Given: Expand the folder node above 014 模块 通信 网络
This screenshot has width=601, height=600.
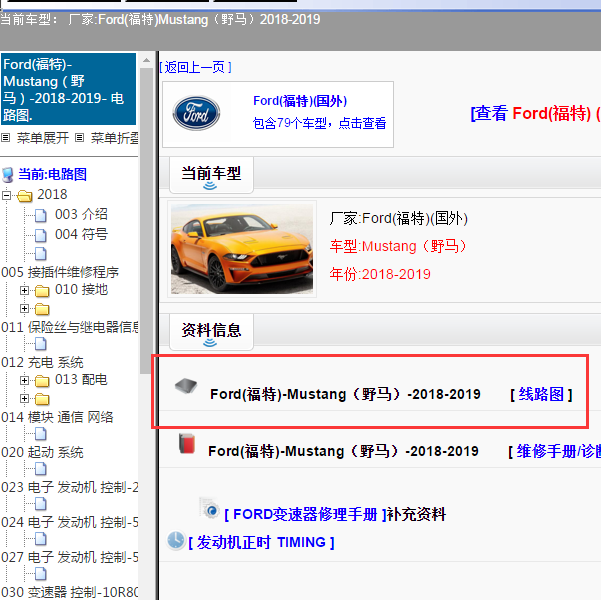Looking at the screenshot, I should click(x=25, y=399).
